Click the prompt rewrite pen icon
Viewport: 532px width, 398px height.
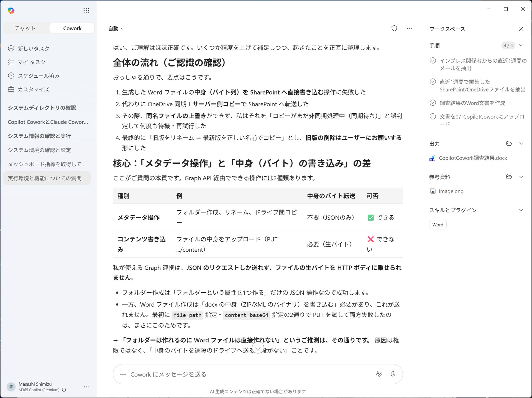pyautogui.click(x=379, y=374)
